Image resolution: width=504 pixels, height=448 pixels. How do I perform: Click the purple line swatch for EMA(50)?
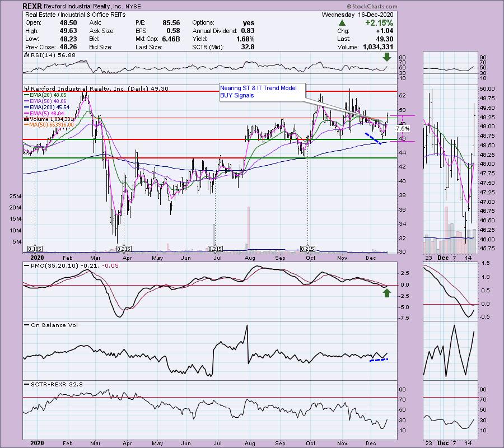[26, 101]
